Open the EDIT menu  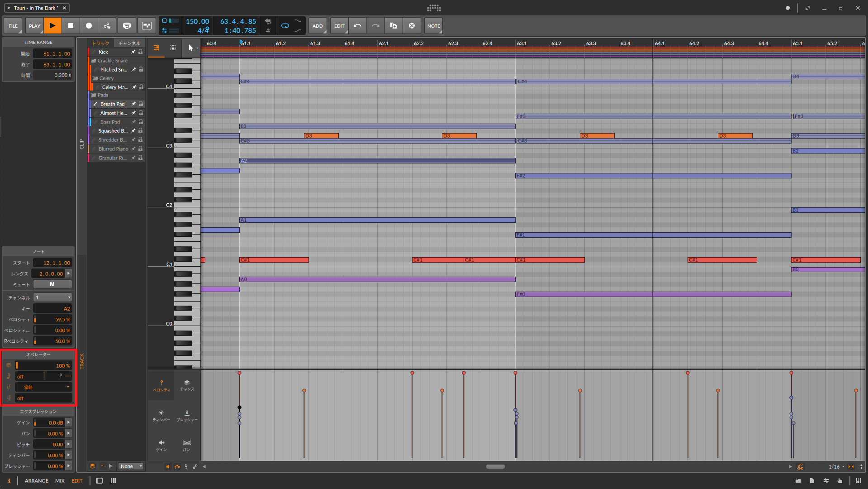pos(339,26)
